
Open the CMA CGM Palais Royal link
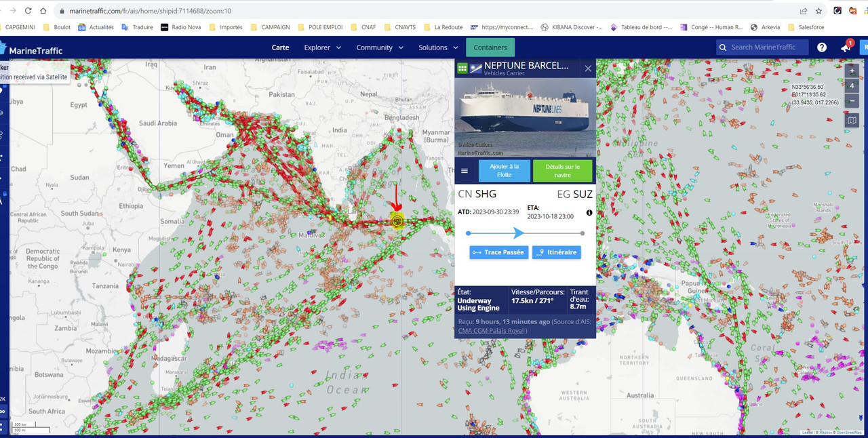[491, 331]
